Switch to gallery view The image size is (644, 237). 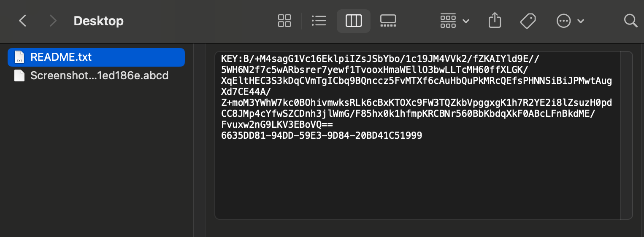(x=388, y=21)
